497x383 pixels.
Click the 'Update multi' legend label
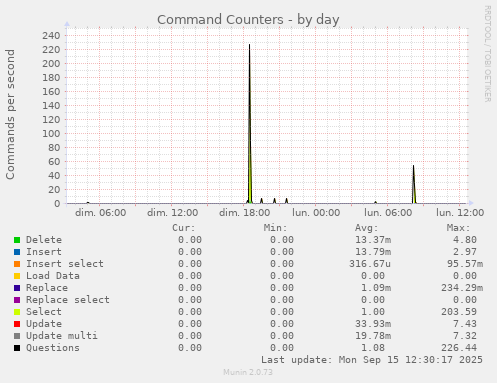tap(62, 336)
